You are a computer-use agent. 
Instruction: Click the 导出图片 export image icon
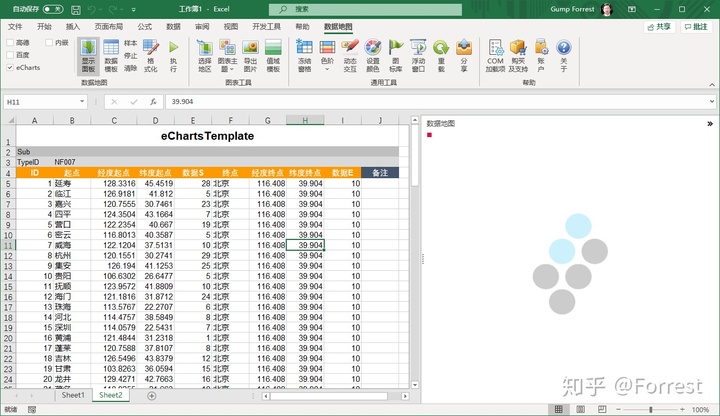[250, 47]
